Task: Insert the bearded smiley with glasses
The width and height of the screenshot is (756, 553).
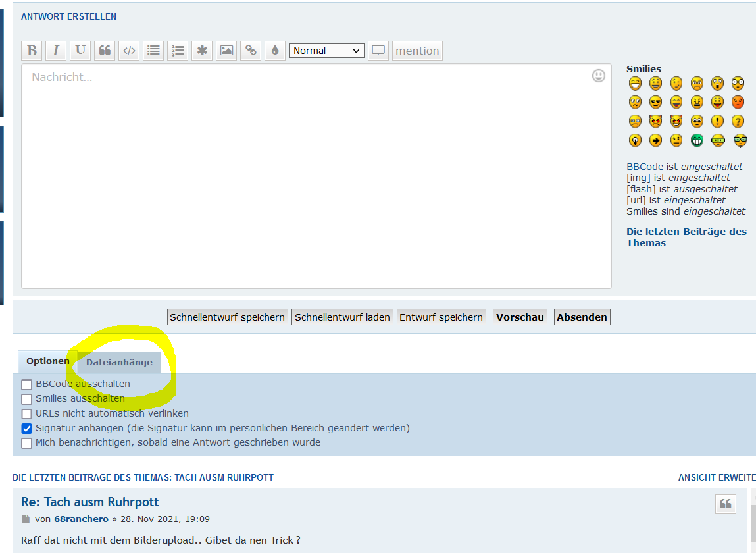Action: click(740, 140)
